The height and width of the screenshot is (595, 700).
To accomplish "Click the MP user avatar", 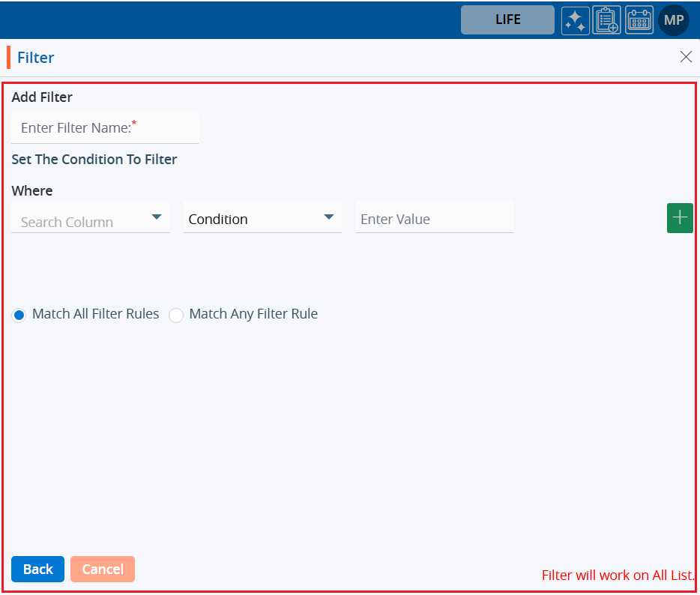I will point(673,20).
